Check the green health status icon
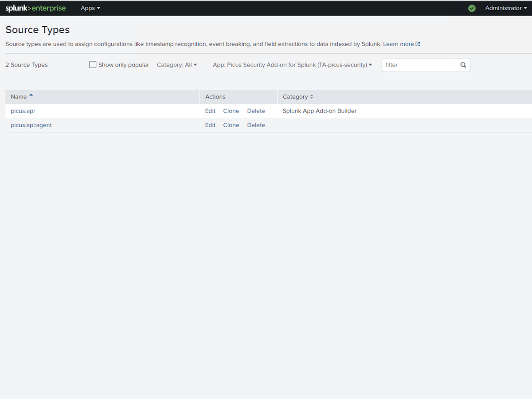This screenshot has height=399, width=532. [472, 8]
